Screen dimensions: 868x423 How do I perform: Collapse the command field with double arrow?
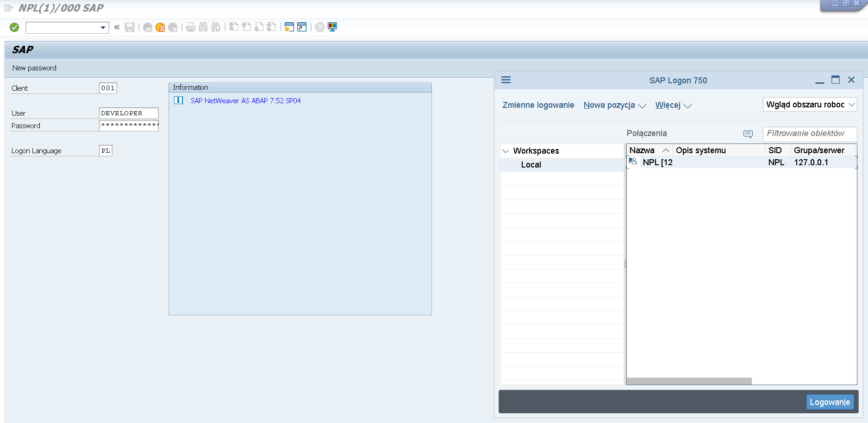[117, 27]
